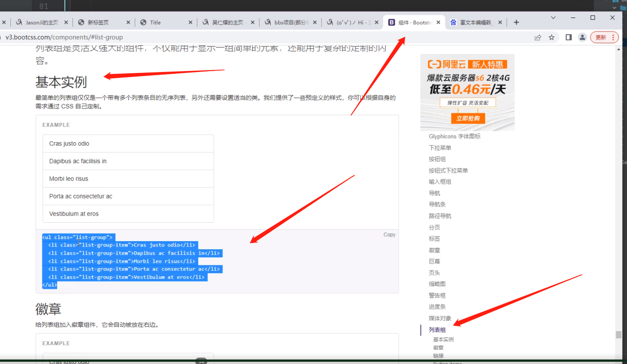The width and height of the screenshot is (627, 364).
Task: Switch to the bbs项目 tab
Action: [x=290, y=22]
